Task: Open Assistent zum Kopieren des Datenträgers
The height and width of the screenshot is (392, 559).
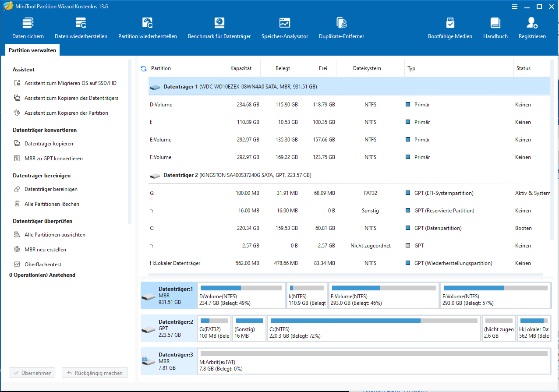Action: pyautogui.click(x=66, y=98)
